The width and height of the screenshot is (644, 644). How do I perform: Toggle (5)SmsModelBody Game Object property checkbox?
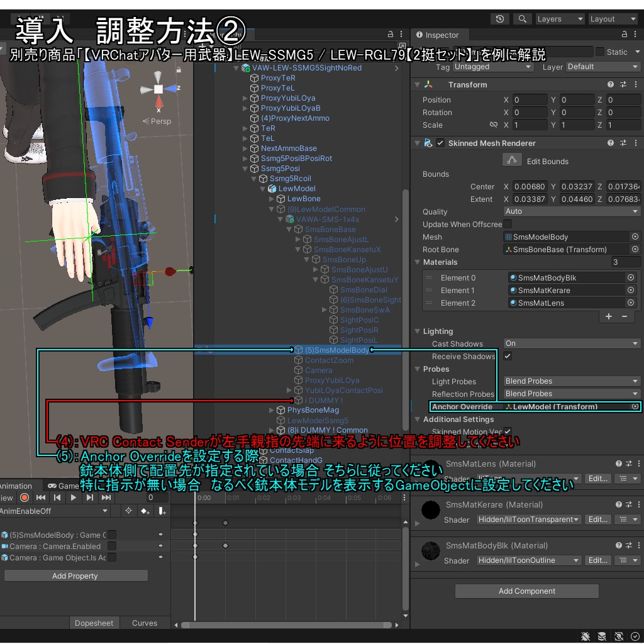point(112,535)
